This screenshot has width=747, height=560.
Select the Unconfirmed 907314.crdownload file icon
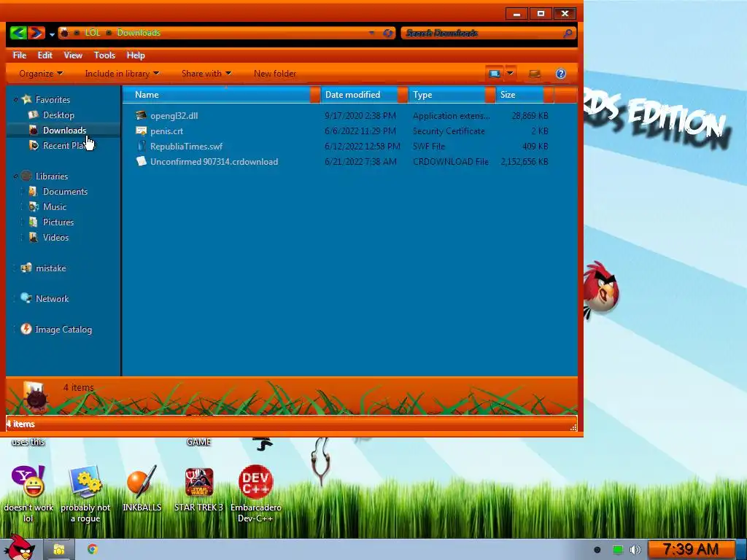click(141, 161)
